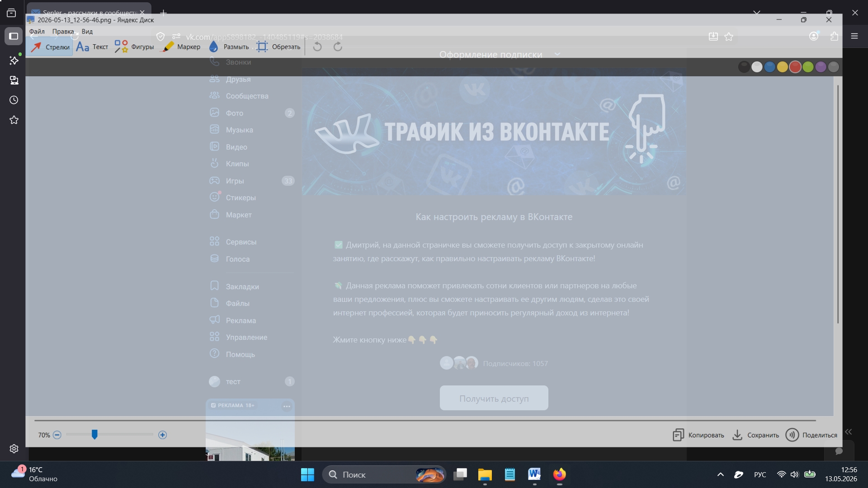This screenshot has height=488, width=868.
Task: Decrease zoom with the minus button
Action: click(57, 435)
